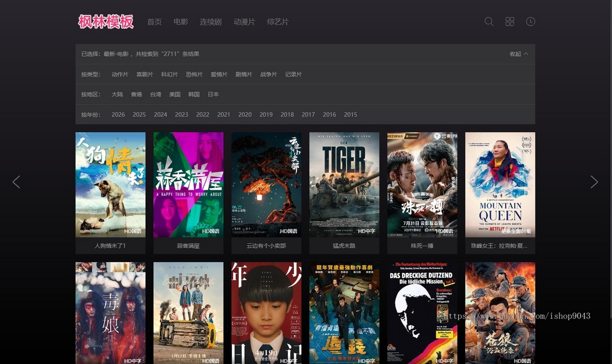Open the search icon in header
This screenshot has height=364, width=612.
[x=489, y=21]
